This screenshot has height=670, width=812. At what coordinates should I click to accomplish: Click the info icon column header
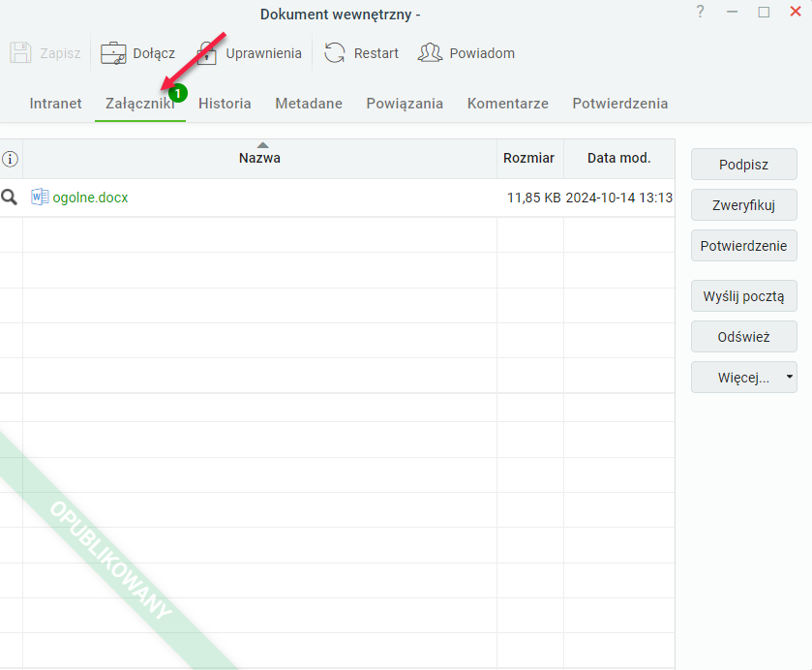click(x=10, y=159)
